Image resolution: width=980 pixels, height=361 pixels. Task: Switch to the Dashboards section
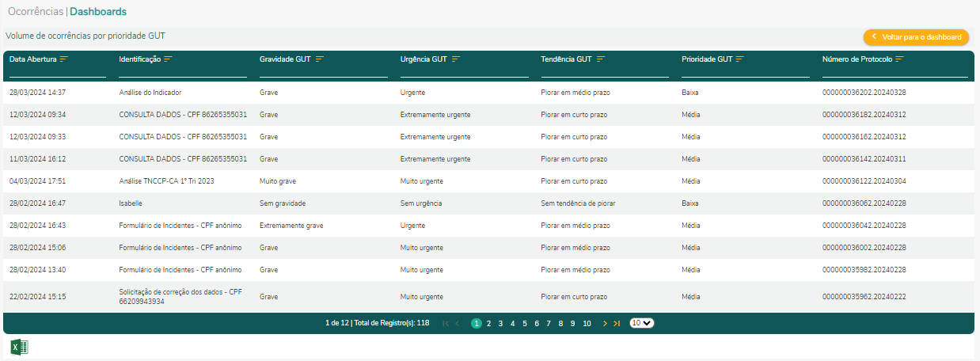point(98,12)
